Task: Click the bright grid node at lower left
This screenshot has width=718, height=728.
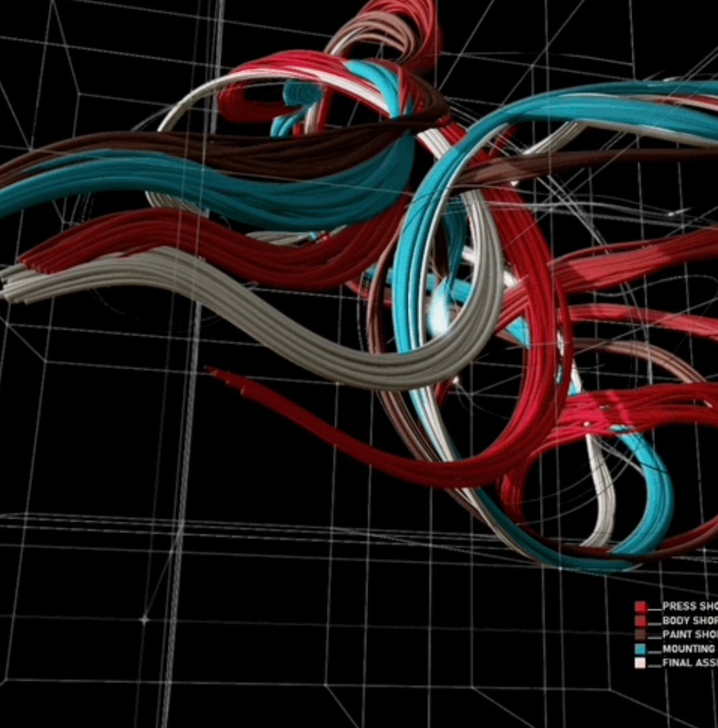Action: tap(143, 619)
